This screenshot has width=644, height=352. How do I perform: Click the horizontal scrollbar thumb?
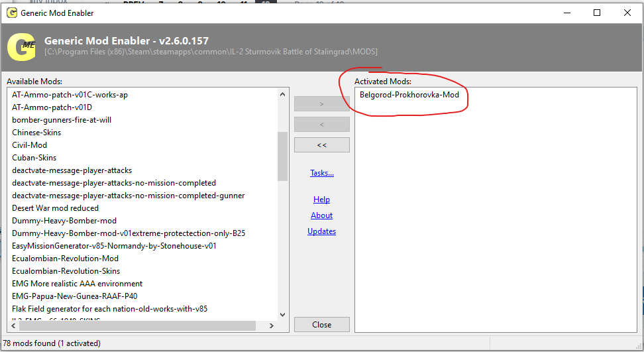click(x=137, y=325)
